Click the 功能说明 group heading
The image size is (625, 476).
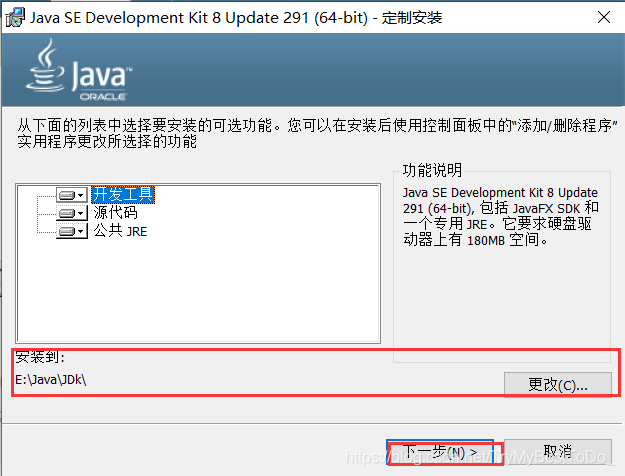tap(432, 170)
